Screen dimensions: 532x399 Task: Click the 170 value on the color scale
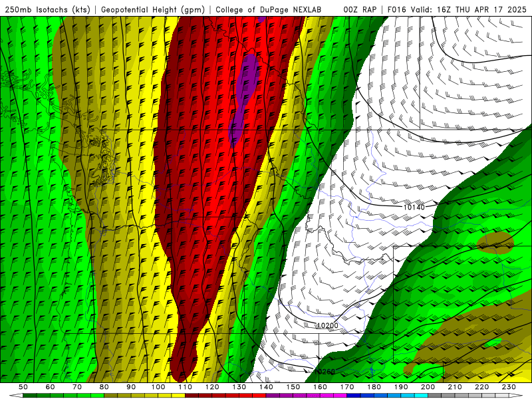pyautogui.click(x=347, y=387)
